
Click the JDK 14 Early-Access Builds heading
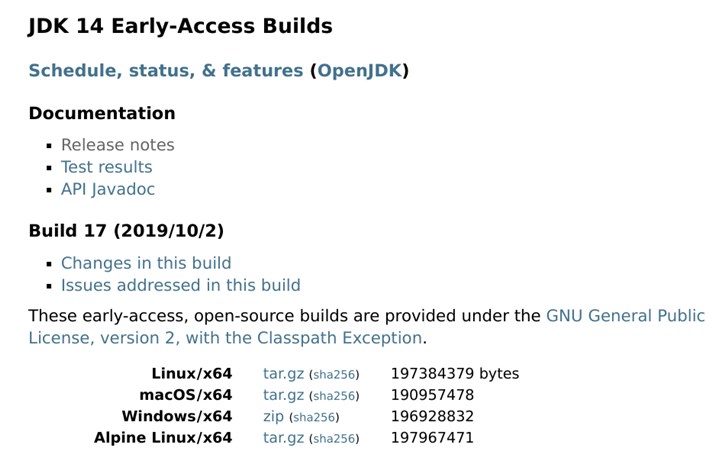[x=180, y=26]
